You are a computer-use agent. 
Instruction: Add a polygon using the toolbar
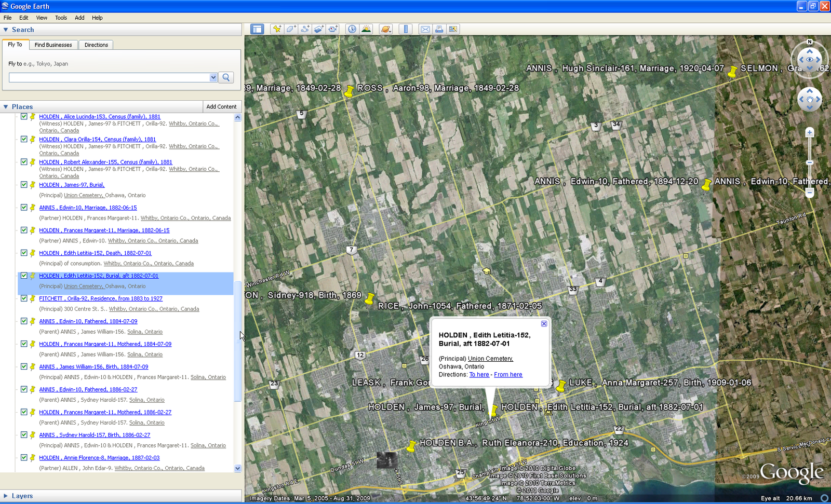(x=291, y=29)
